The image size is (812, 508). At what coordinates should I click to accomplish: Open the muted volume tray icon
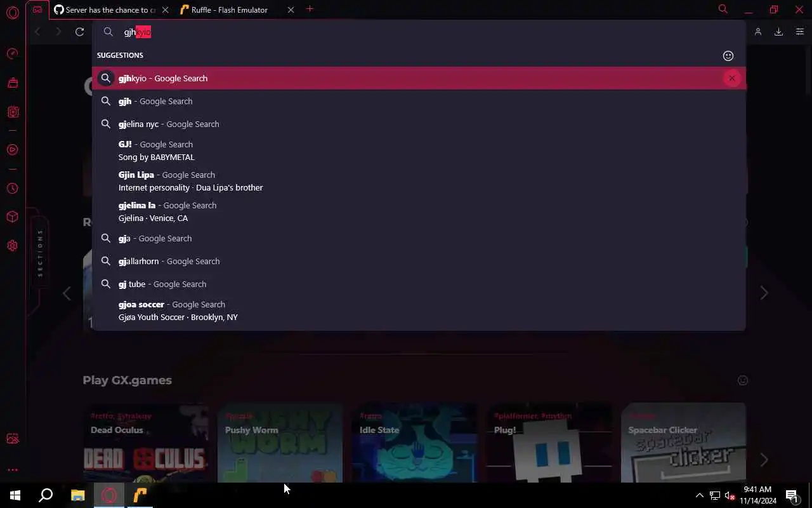pos(730,495)
